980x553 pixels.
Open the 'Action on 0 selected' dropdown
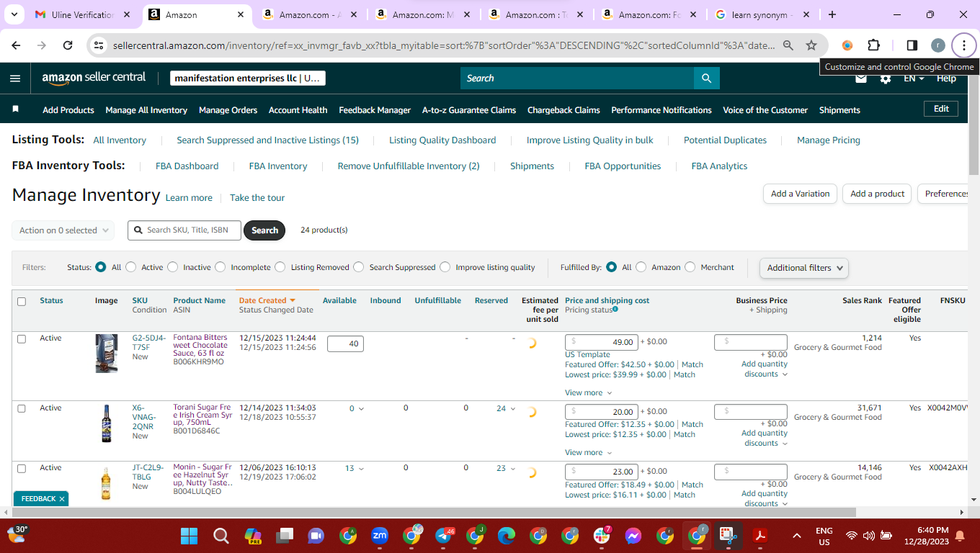pos(63,230)
